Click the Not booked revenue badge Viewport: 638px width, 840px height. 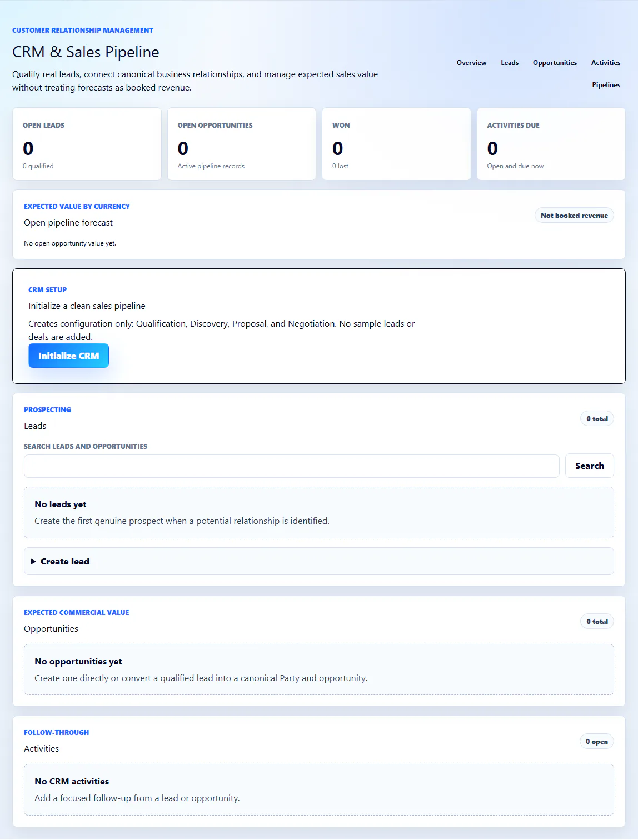pos(574,216)
